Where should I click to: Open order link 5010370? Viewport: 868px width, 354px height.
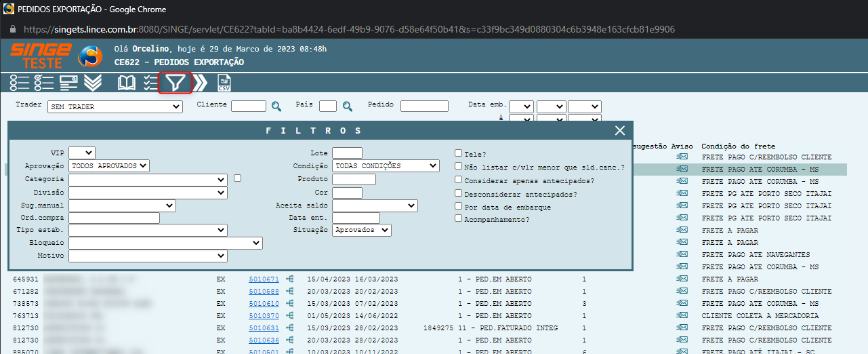click(264, 316)
